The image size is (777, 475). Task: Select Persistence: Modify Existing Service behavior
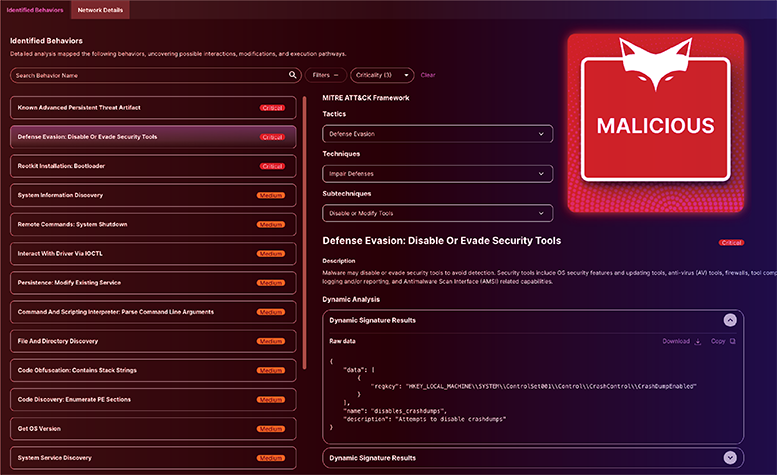(153, 283)
